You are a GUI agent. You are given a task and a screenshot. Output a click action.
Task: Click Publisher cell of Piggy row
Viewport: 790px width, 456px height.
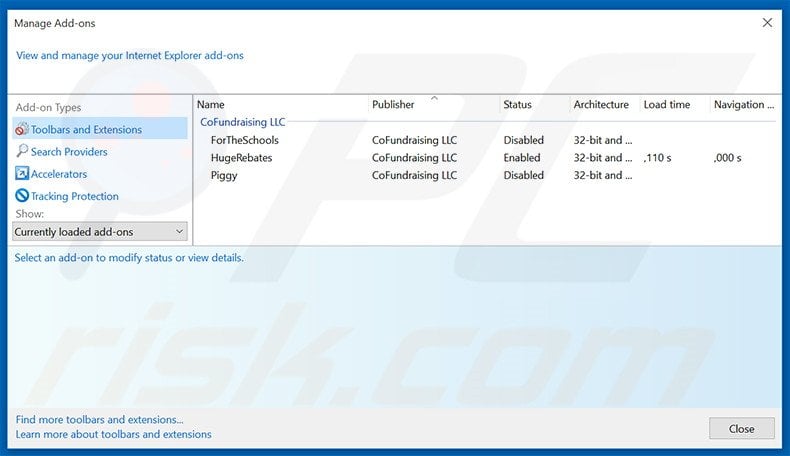coord(414,175)
